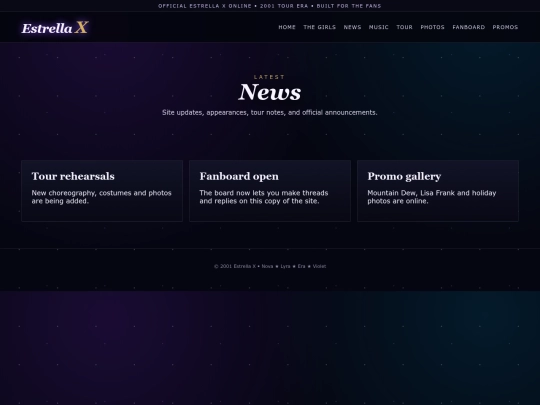
Task: Click the top banner 'Official Estrella X Online'
Action: point(270,6)
